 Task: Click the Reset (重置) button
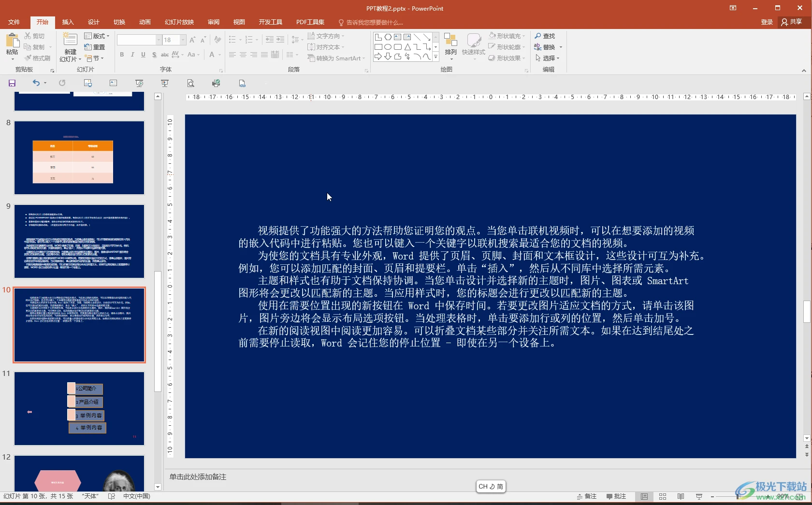(x=95, y=47)
